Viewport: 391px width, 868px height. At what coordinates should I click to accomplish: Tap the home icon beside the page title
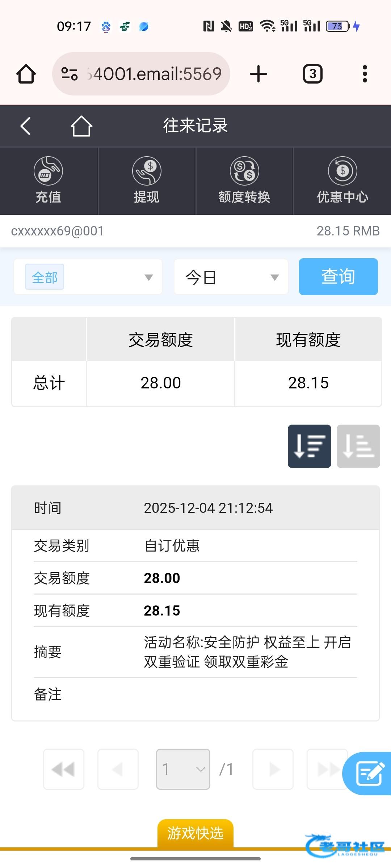tap(81, 126)
